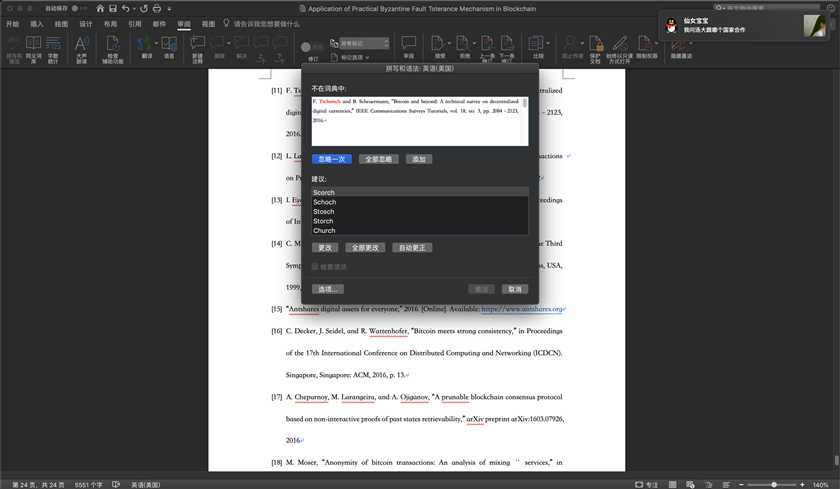Click the AutoCorrect (自动更正) button

(x=412, y=247)
